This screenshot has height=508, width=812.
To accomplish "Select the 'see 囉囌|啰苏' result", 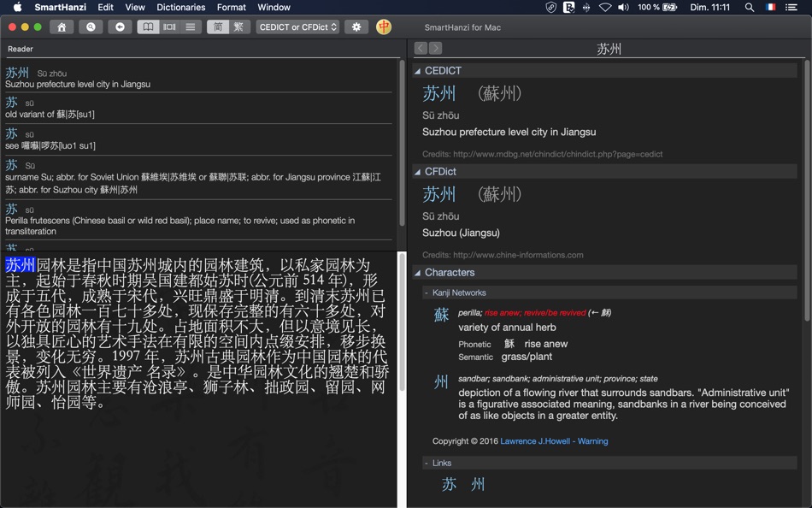I will coord(198,139).
